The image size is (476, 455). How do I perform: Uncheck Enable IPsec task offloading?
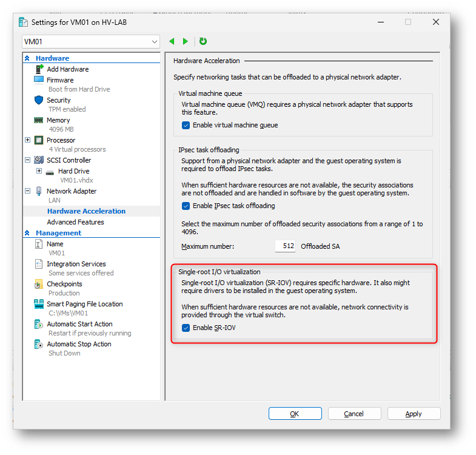click(186, 206)
